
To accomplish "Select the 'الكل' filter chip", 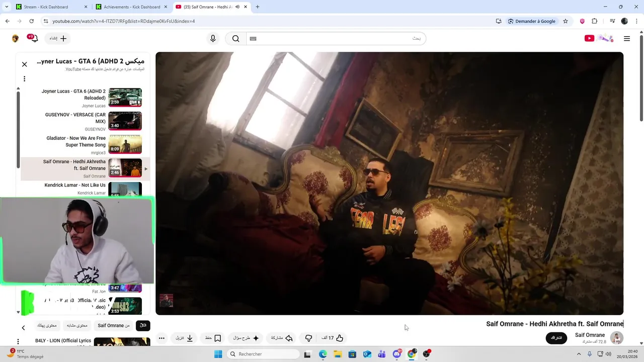I will click(x=143, y=325).
